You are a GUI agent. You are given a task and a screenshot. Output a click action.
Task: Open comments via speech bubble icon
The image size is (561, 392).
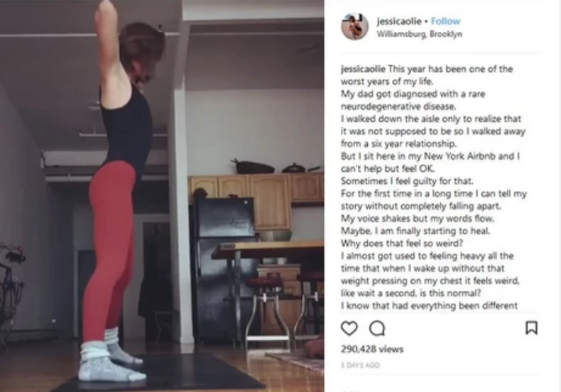point(377,328)
